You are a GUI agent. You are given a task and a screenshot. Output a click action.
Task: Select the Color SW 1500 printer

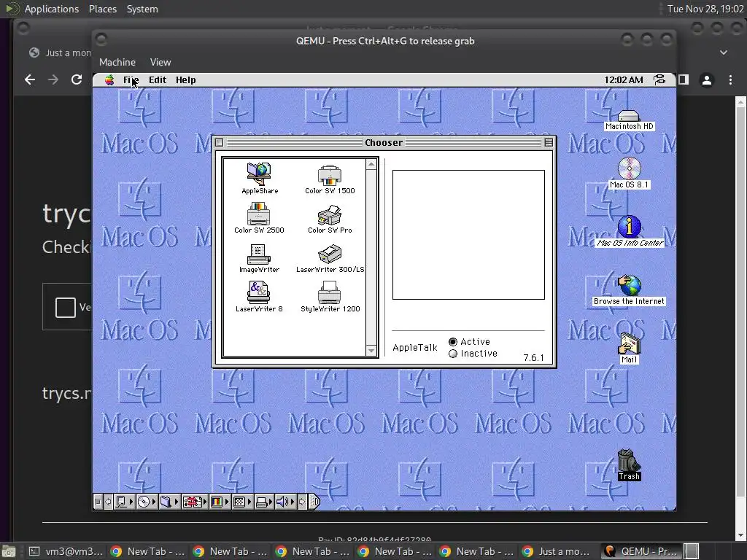[x=330, y=179]
